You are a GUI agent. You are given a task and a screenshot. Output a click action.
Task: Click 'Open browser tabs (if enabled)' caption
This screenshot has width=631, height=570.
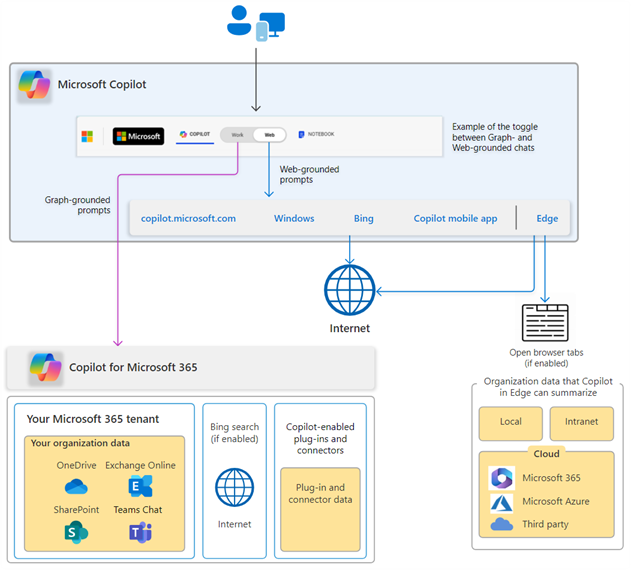(x=546, y=358)
